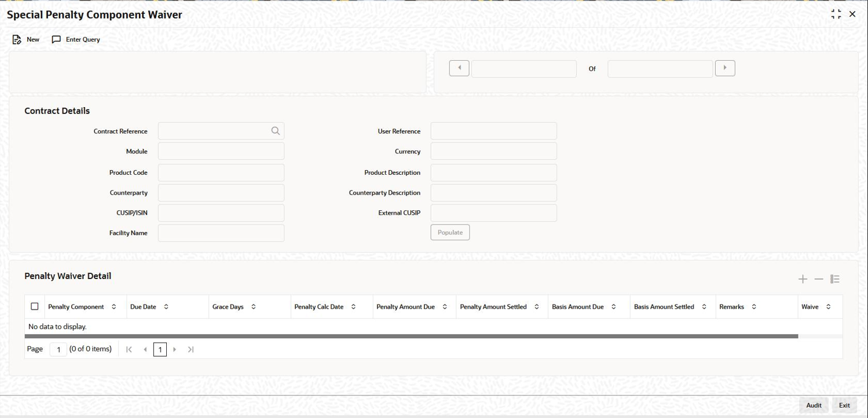
Task: Click total records field after Of
Action: (x=660, y=68)
